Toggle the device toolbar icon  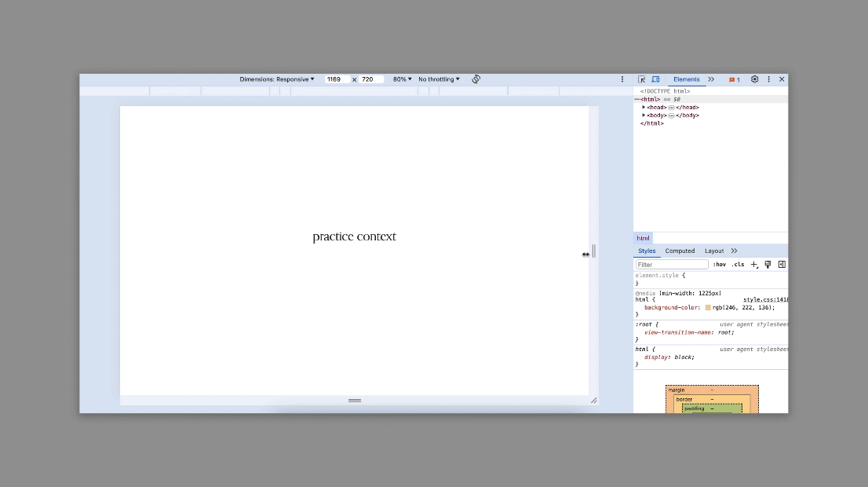coord(655,79)
